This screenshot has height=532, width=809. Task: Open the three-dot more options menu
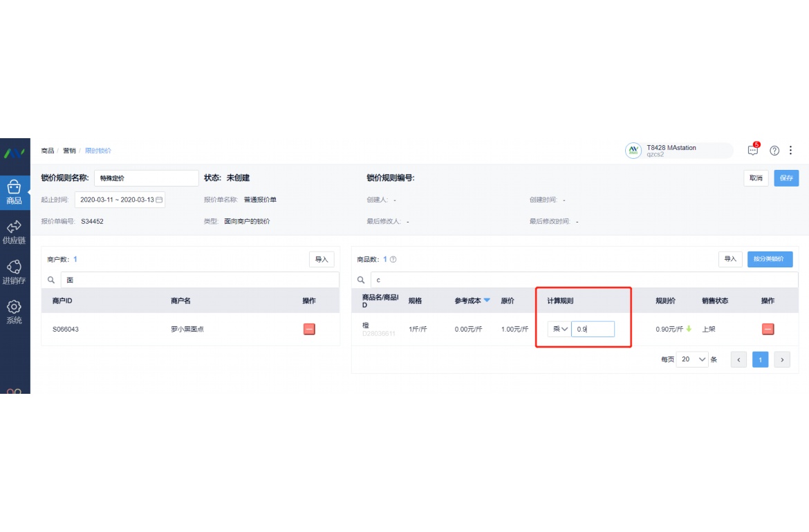click(x=791, y=151)
